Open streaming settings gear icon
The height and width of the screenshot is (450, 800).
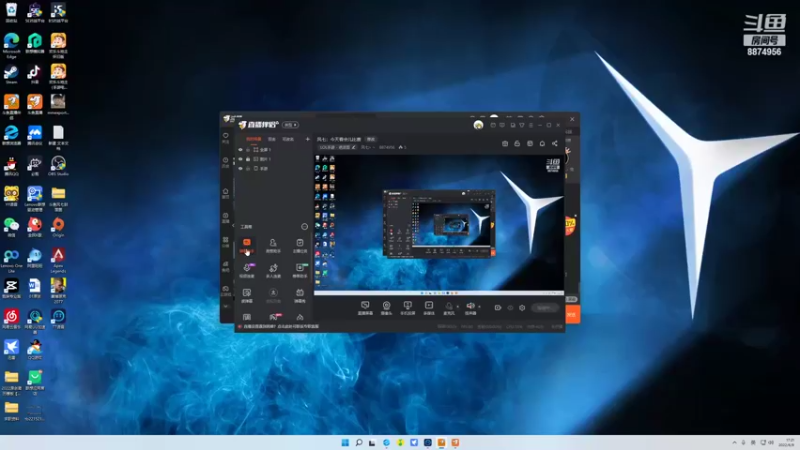pyautogui.click(x=522, y=308)
